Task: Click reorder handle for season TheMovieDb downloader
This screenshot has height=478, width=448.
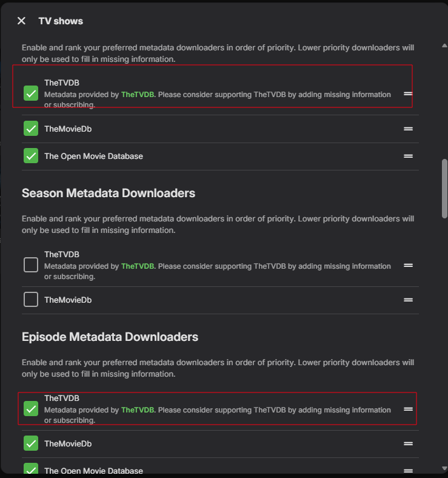Action: 408,300
